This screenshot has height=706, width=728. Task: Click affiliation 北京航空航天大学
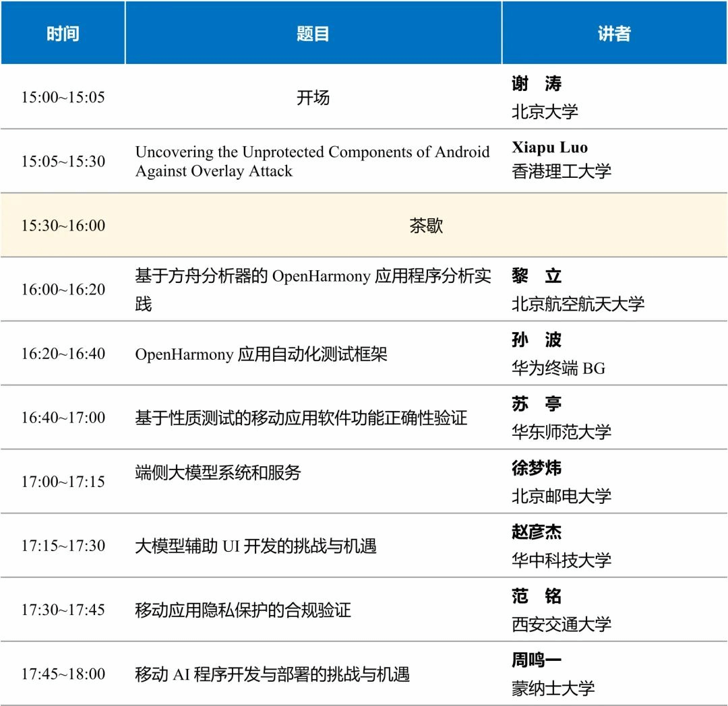(578, 304)
